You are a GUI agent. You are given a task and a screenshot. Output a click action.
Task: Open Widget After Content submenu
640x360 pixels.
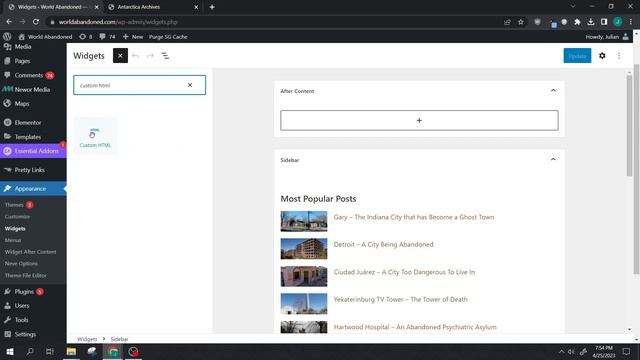click(31, 252)
